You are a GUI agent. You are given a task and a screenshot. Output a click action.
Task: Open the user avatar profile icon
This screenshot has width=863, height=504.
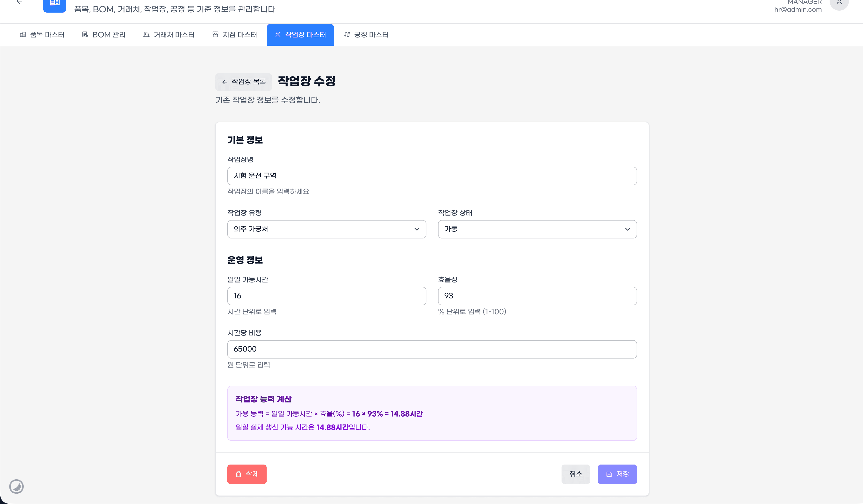[839, 3]
